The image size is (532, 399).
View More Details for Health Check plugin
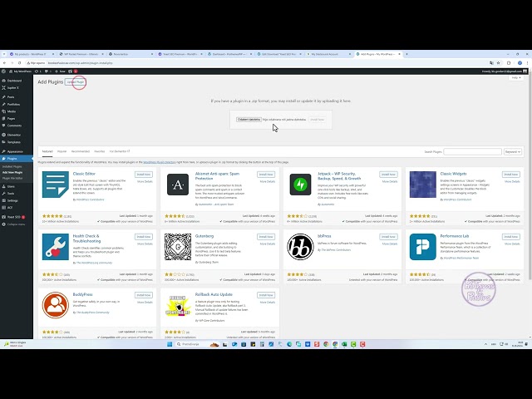point(145,244)
